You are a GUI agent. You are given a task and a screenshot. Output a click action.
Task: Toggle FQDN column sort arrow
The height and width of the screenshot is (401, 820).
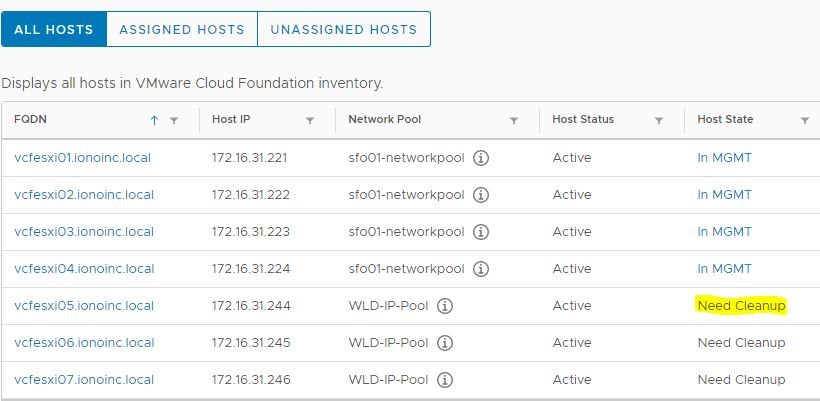[154, 120]
